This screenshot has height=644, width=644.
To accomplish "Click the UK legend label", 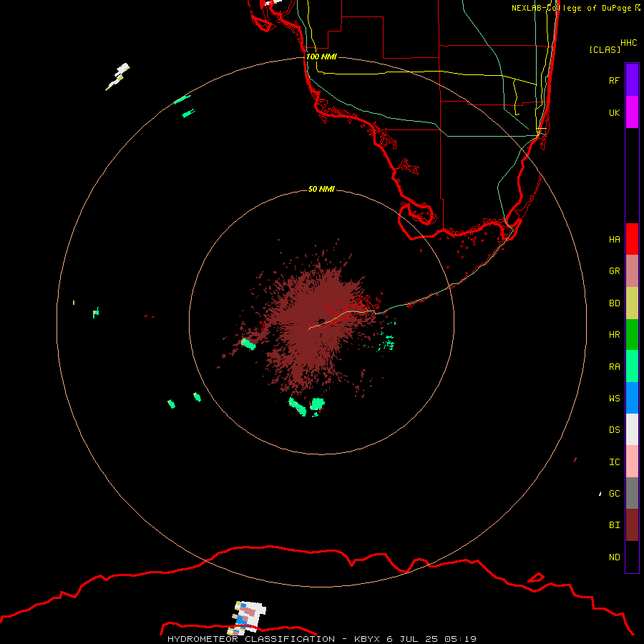I will [614, 112].
